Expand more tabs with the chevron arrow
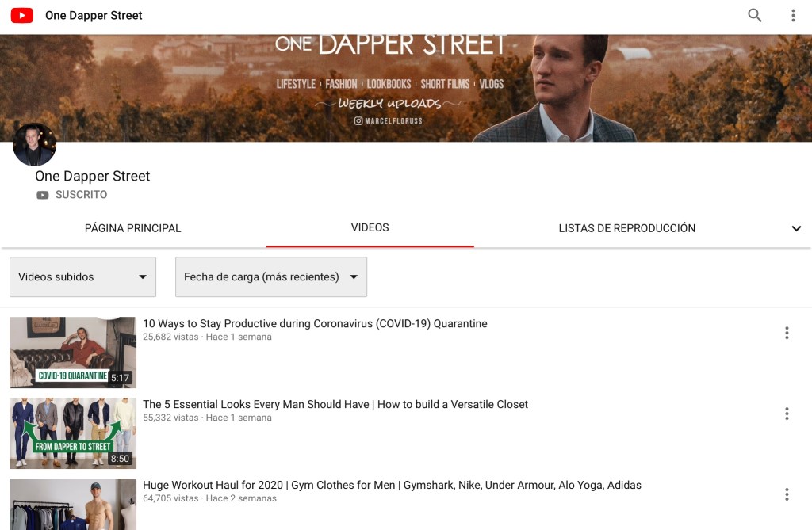The image size is (812, 530). [796, 229]
